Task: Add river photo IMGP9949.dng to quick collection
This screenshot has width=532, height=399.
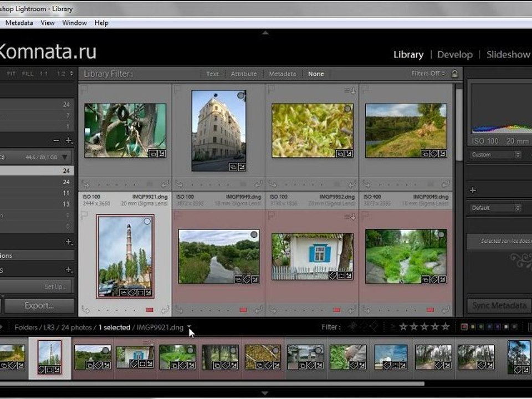Action: tap(254, 234)
